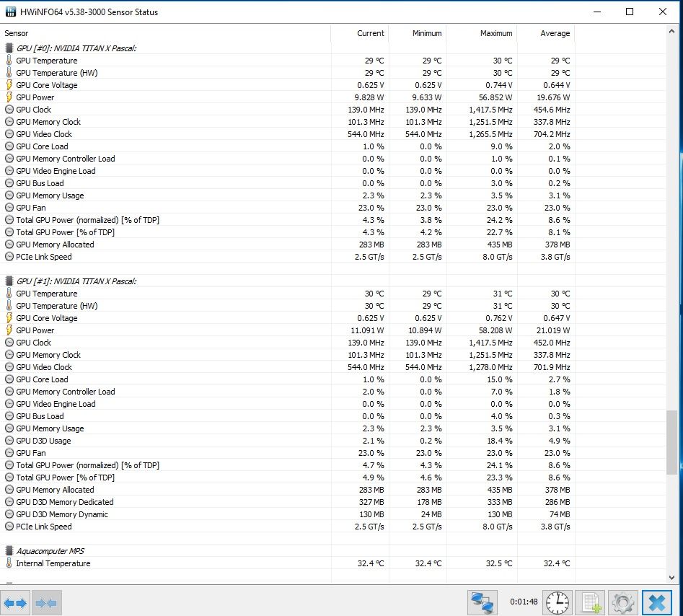The image size is (683, 616).
Task: Reset min/max values with the clock icon
Action: tap(558, 602)
